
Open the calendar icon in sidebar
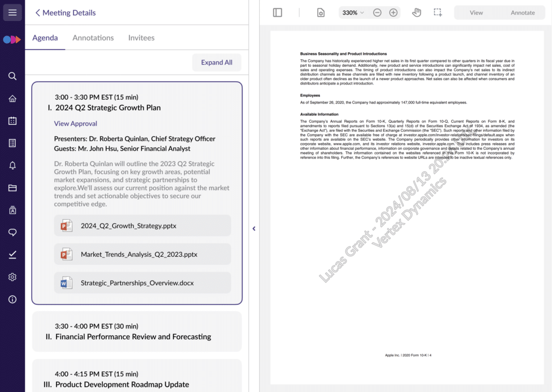click(12, 121)
